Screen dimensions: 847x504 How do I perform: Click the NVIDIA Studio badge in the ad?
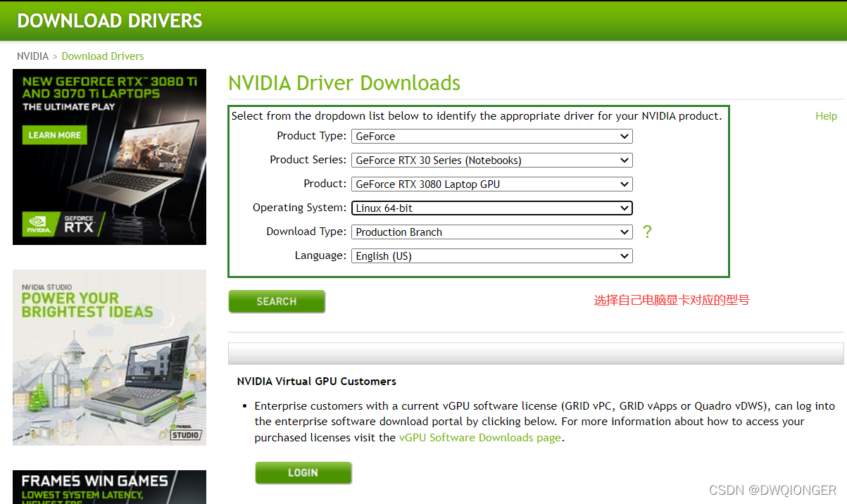(x=186, y=433)
